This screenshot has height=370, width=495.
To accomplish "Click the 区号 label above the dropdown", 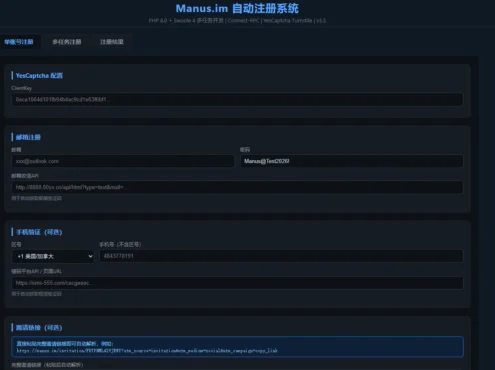I will (x=16, y=245).
